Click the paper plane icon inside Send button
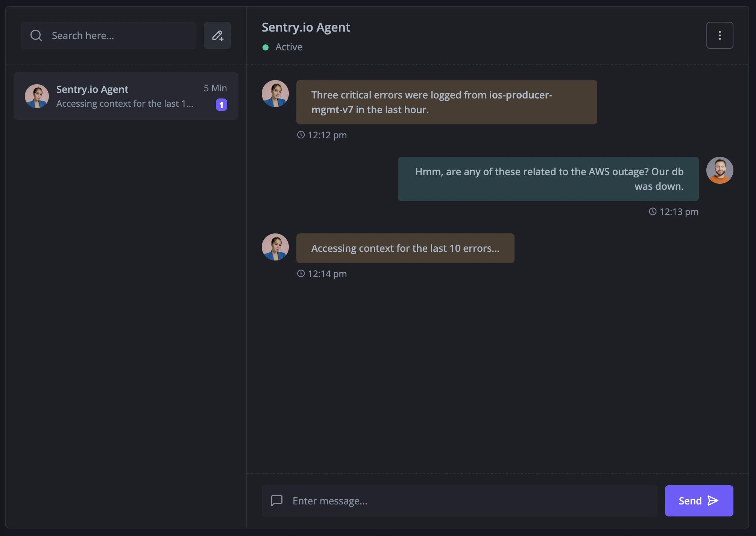Viewport: 756px width, 536px height. point(713,500)
